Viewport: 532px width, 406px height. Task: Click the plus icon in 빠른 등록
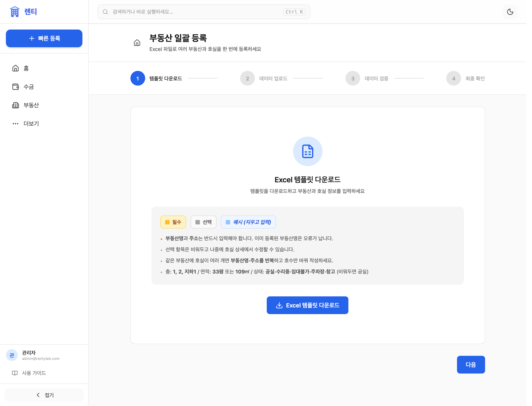[32, 38]
